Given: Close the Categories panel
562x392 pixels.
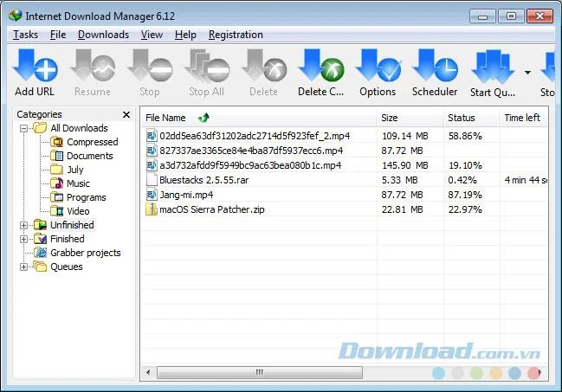Looking at the screenshot, I should tap(126, 115).
